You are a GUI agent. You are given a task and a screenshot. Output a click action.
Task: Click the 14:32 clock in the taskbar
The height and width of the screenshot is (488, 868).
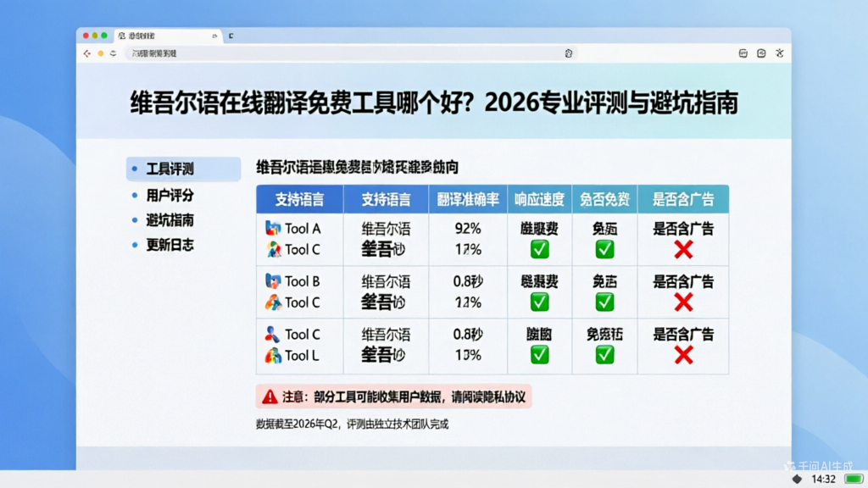[823, 480]
